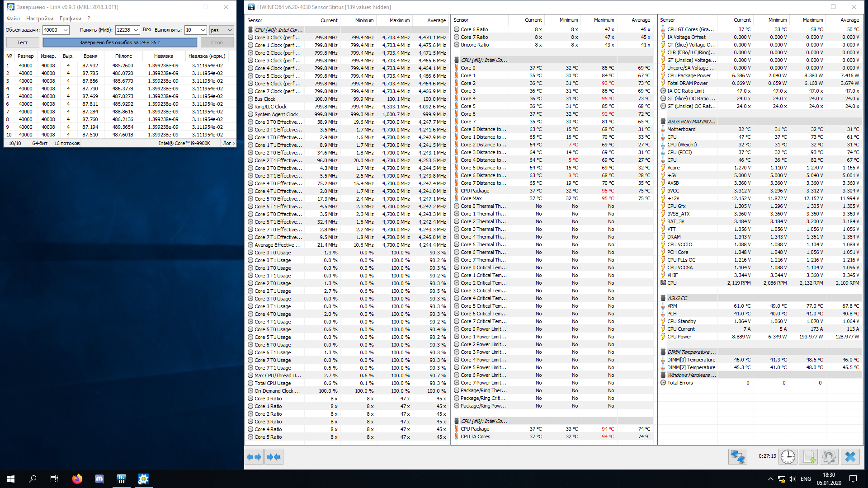Viewport: 868px width, 488px height.
Task: Open the Объём задачи 40000 dropdown
Action: 66,30
